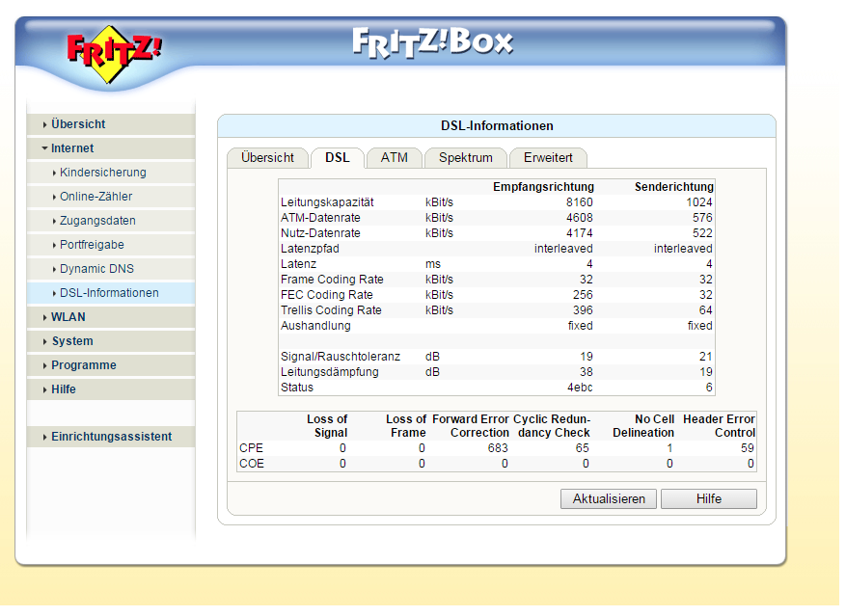Collapse the Internet menu arrow
This screenshot has width=846, height=616.
44,148
